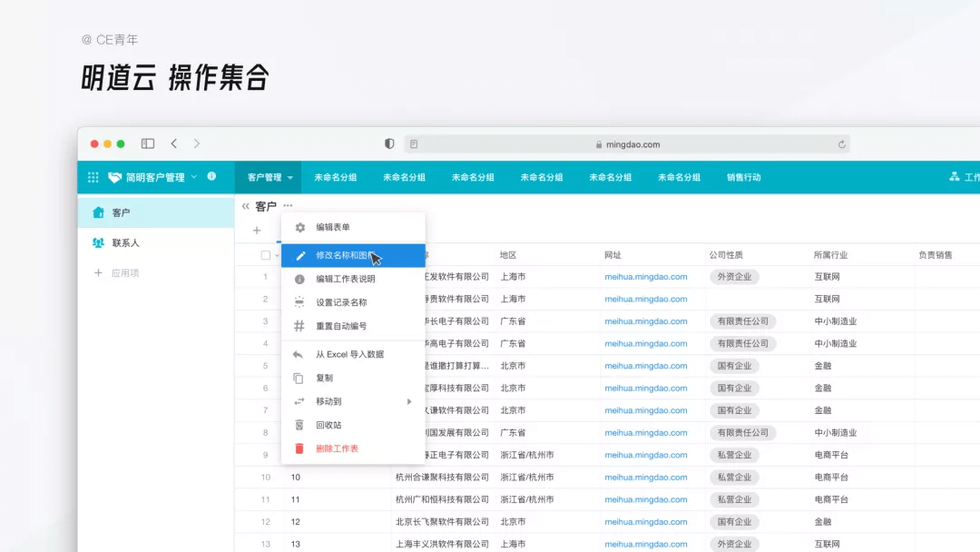Click the 所属行业 column header

[830, 255]
